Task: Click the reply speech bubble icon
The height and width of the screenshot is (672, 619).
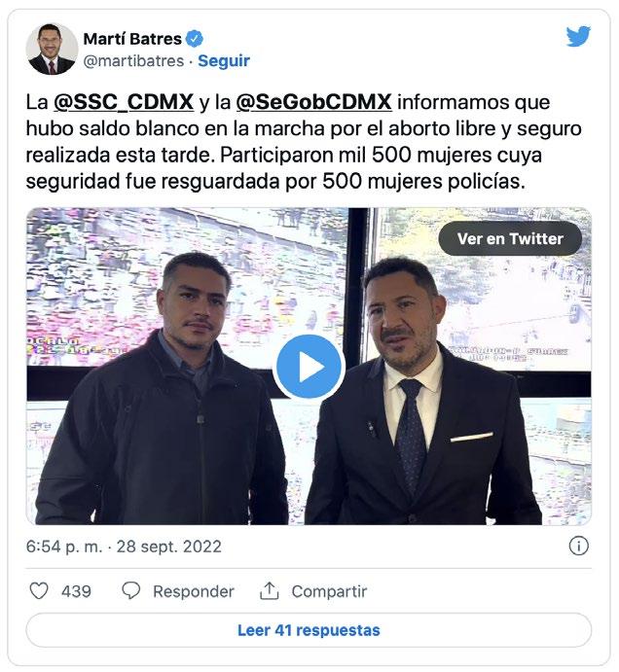Action: tap(130, 591)
